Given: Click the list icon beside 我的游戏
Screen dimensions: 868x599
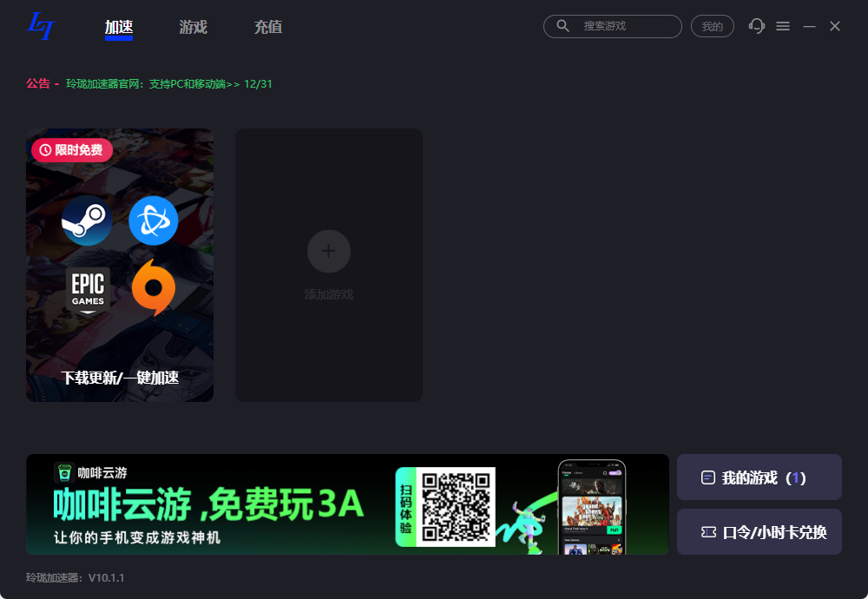Looking at the screenshot, I should [x=708, y=477].
